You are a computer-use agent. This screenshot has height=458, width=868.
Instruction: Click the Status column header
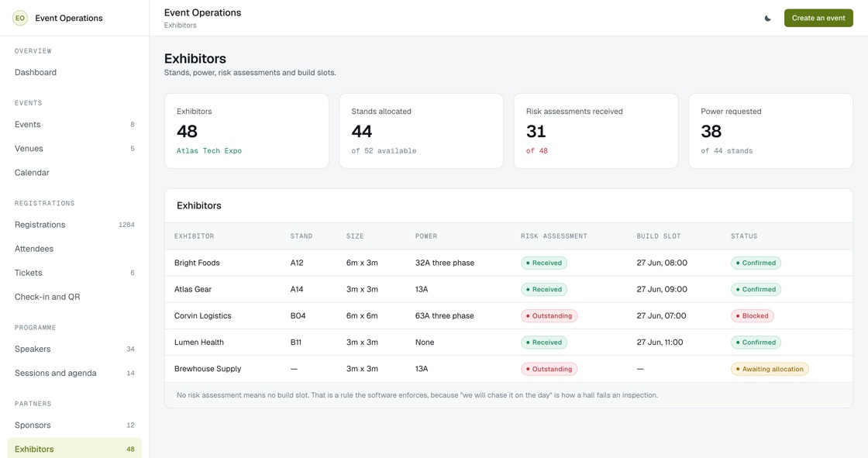(744, 236)
